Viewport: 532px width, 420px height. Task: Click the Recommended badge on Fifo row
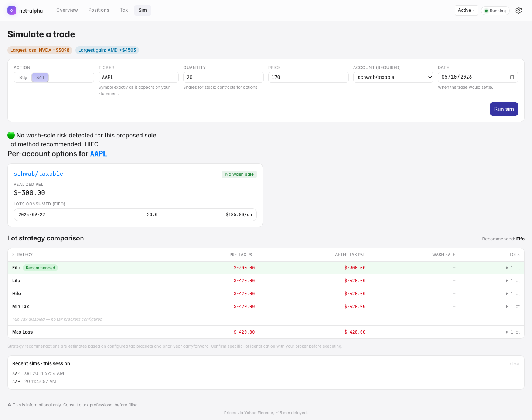pyautogui.click(x=41, y=268)
